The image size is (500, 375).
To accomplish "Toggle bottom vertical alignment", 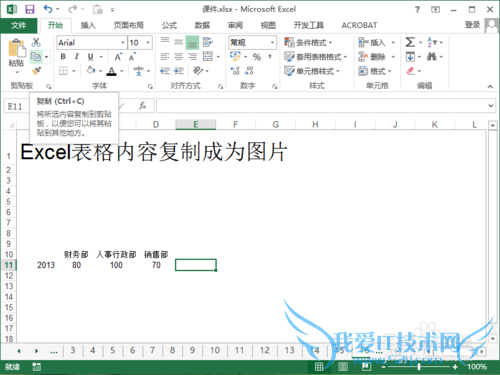I will (192, 43).
